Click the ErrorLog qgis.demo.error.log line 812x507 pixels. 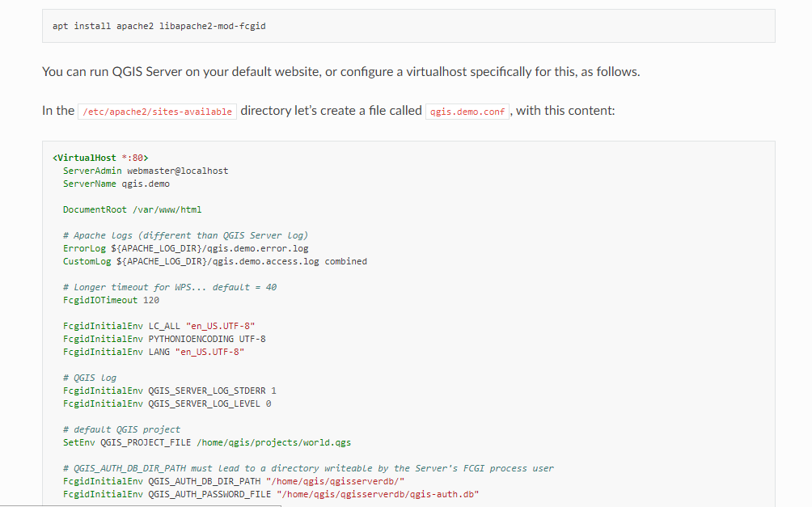click(x=185, y=248)
